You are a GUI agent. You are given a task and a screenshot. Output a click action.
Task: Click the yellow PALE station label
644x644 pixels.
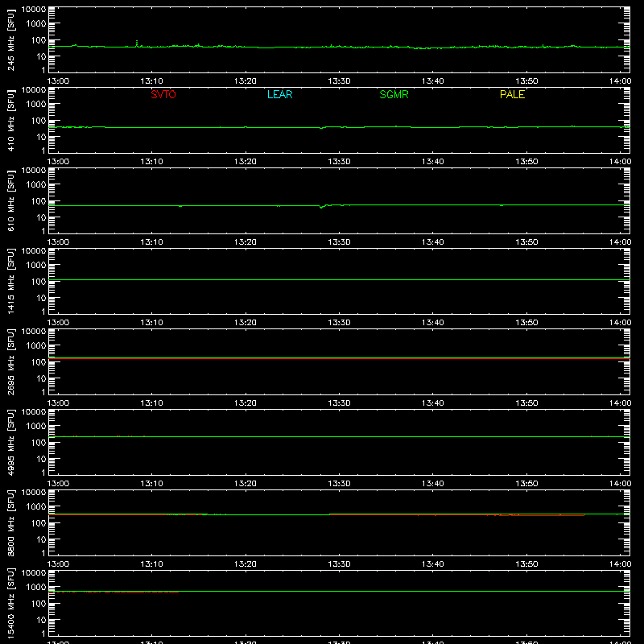[512, 94]
